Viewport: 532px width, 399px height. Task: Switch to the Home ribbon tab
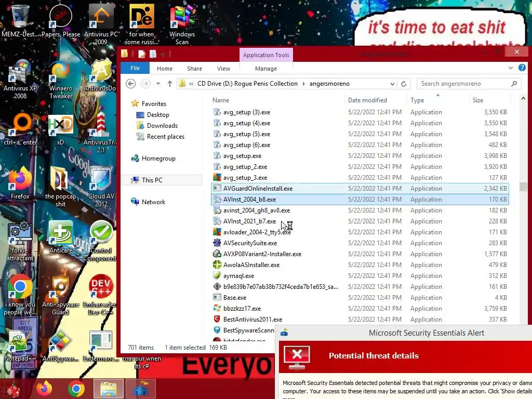tap(165, 69)
